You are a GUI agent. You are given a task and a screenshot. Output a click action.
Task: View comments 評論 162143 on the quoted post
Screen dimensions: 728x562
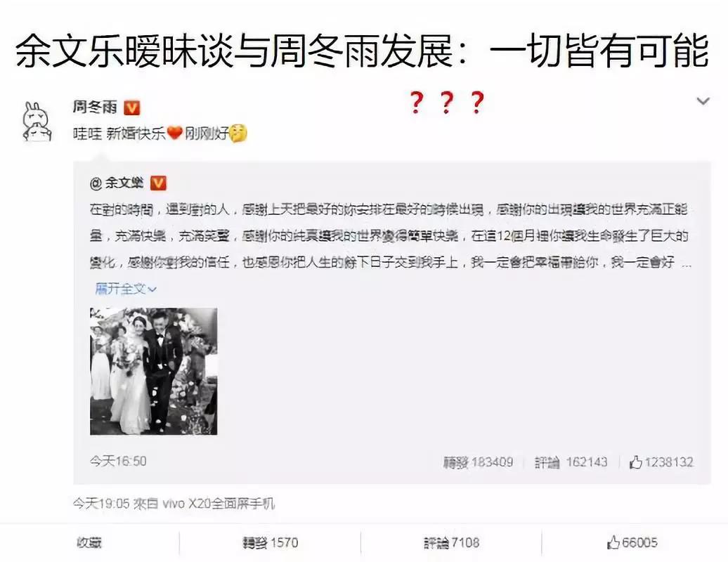(571, 462)
